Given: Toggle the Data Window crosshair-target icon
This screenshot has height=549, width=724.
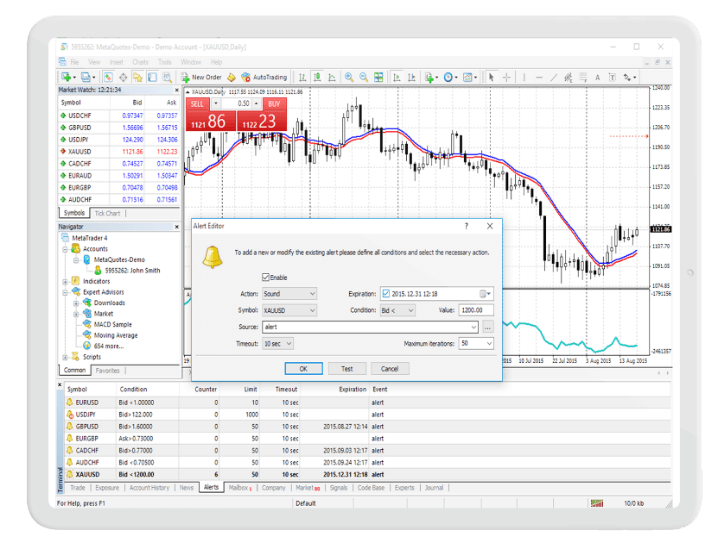Looking at the screenshot, I should click(123, 77).
